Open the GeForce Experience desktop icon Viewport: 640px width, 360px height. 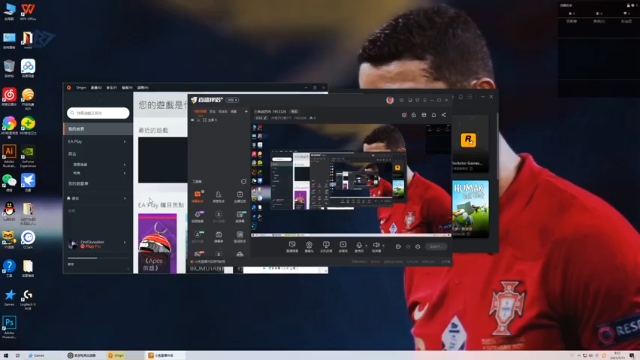28,156
